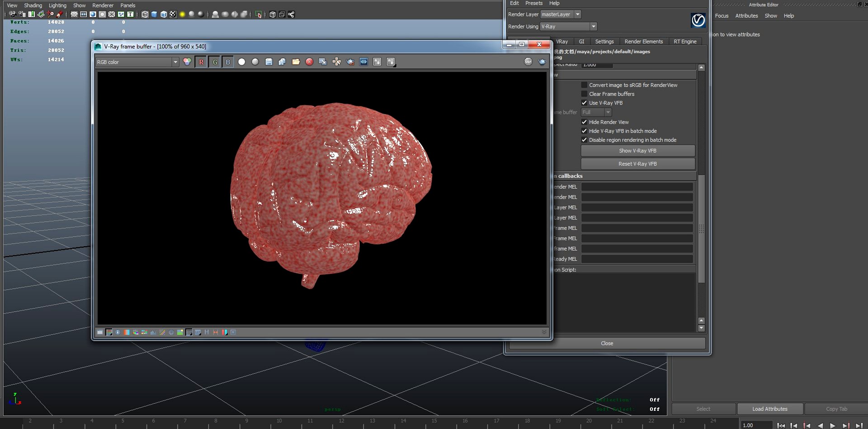Track mouse while rendering icon

336,62
